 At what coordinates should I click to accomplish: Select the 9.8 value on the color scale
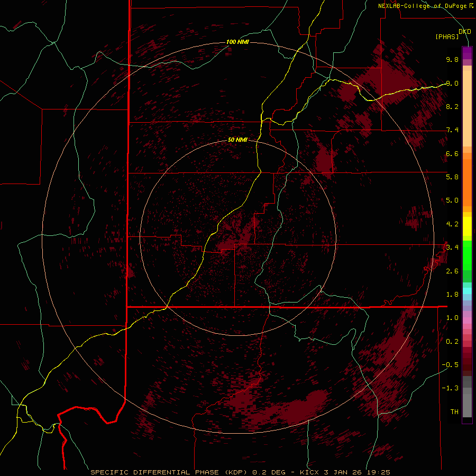coord(452,59)
